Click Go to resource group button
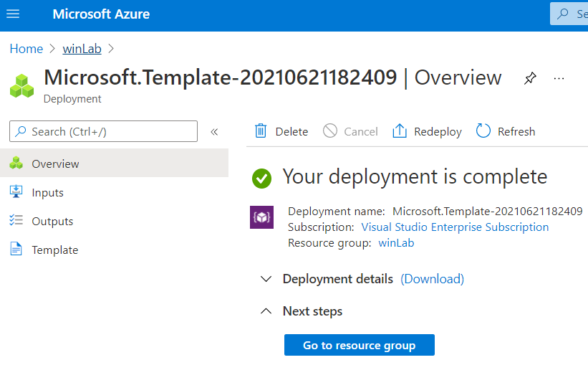The width and height of the screenshot is (588, 365). (360, 345)
